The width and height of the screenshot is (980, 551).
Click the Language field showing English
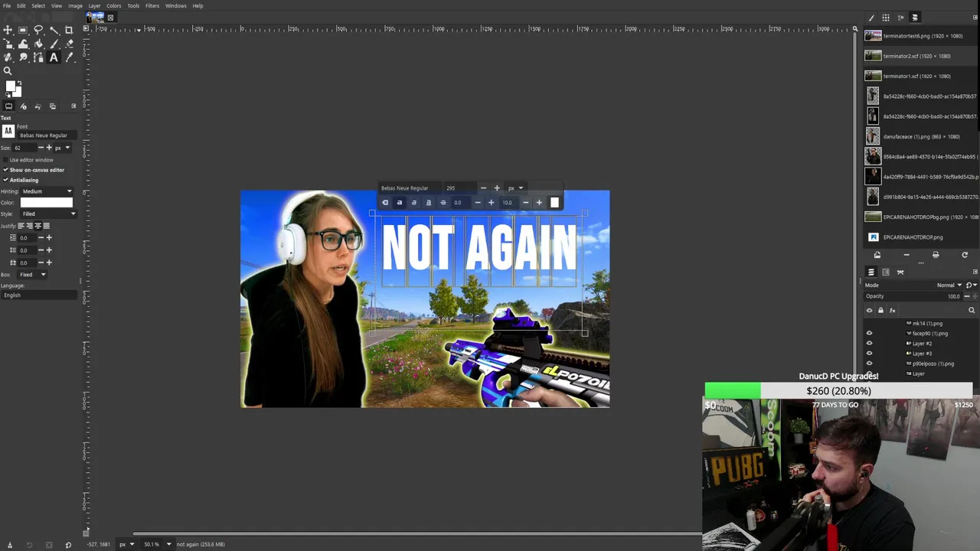click(40, 295)
